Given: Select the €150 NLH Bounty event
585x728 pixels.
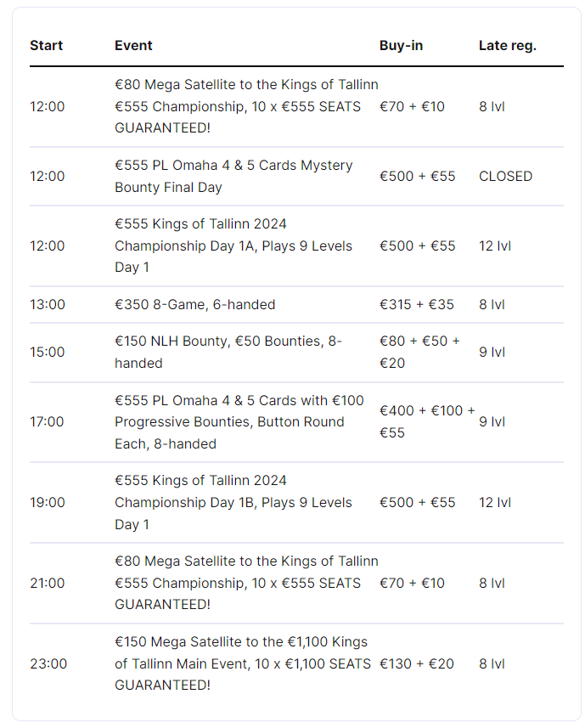Looking at the screenshot, I should tap(228, 352).
